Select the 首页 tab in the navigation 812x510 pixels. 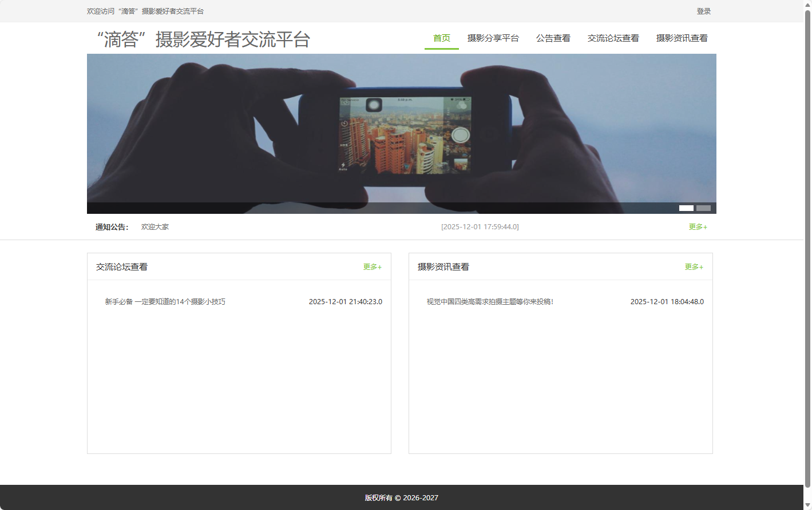[441, 38]
